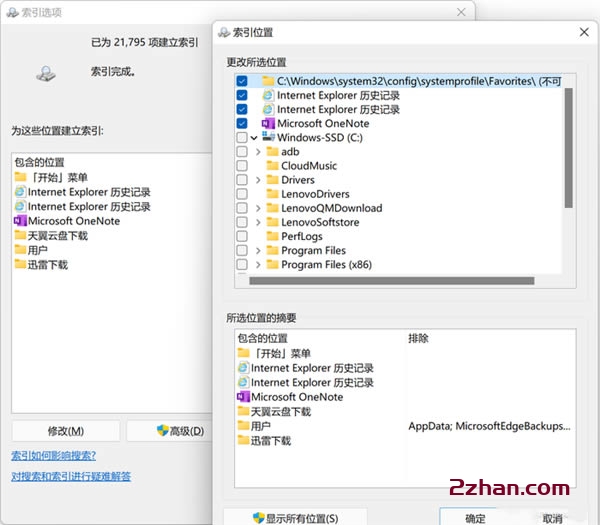The height and width of the screenshot is (525, 600).
Task: Click the adb folder icon
Action: click(x=272, y=152)
